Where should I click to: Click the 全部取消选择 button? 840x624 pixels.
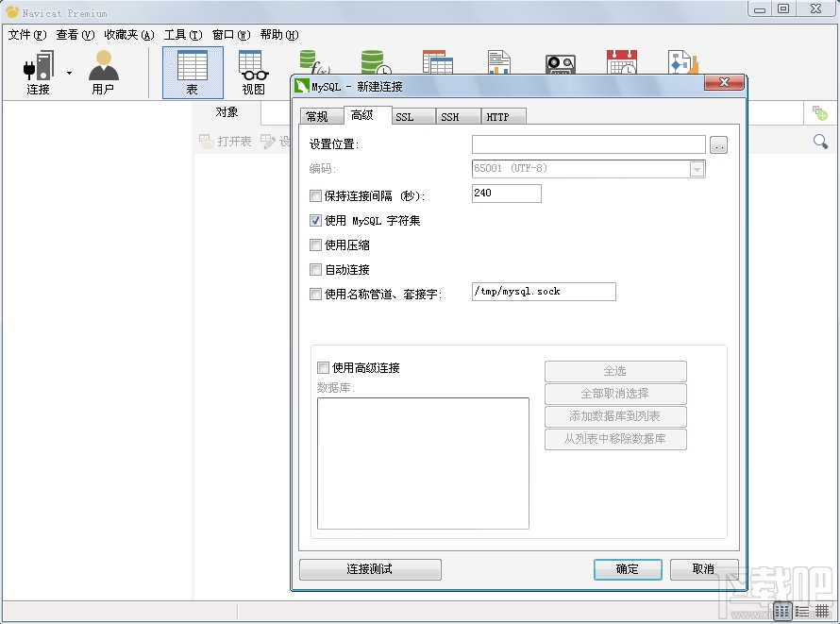pyautogui.click(x=615, y=394)
